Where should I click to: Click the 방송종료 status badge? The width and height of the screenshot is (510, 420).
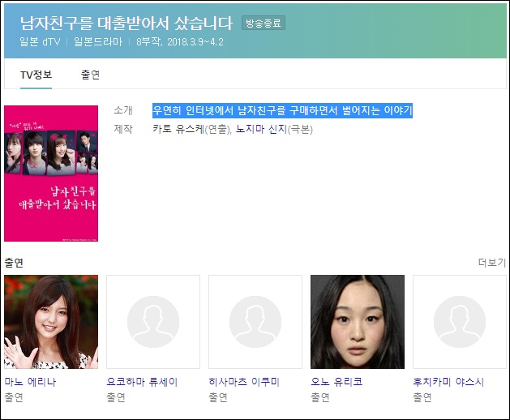264,23
